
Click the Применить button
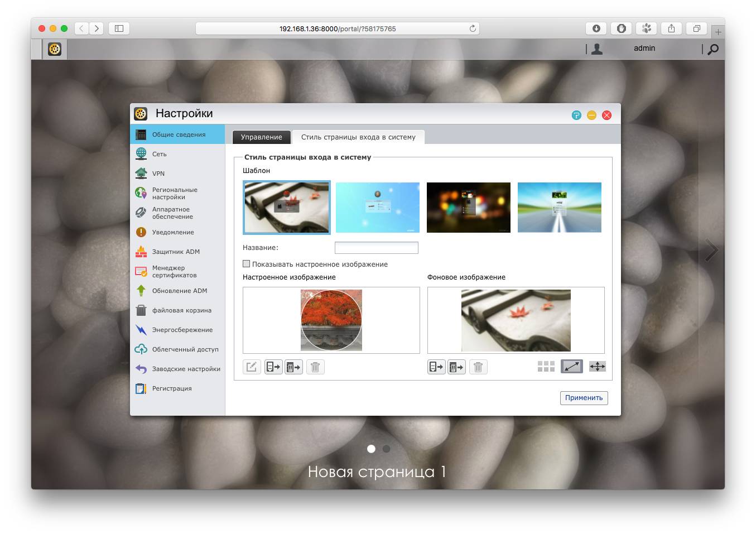pos(584,398)
